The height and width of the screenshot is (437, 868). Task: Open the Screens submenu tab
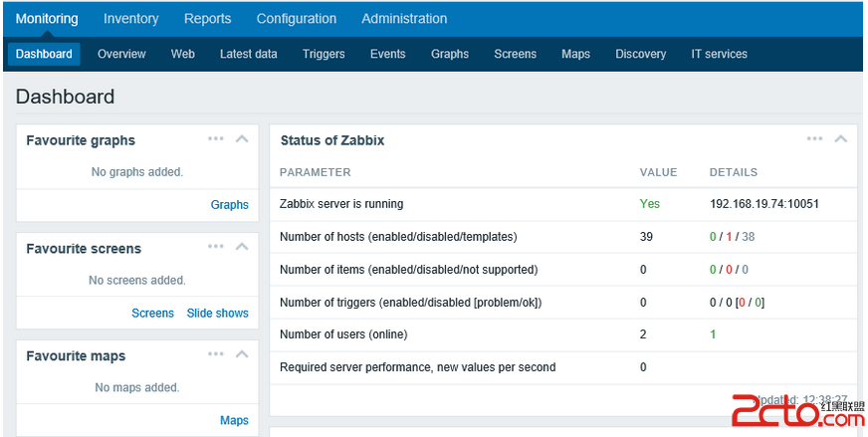pyautogui.click(x=515, y=54)
